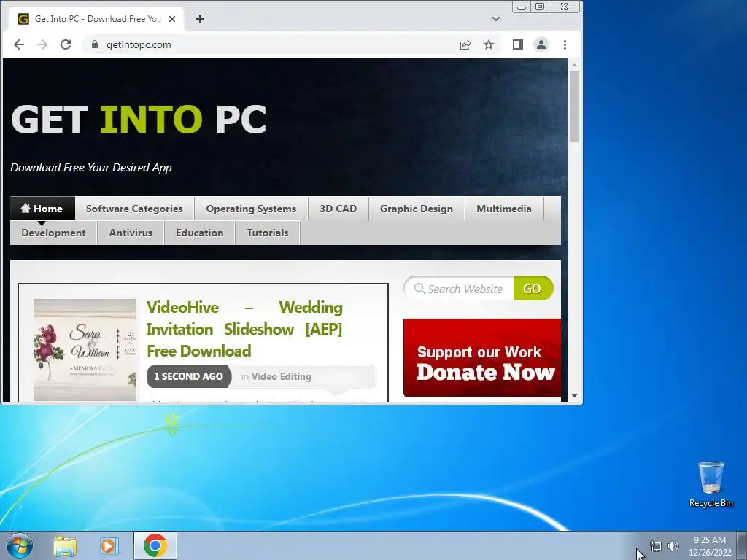
Task: Open the volume speaker tray icon
Action: [673, 546]
